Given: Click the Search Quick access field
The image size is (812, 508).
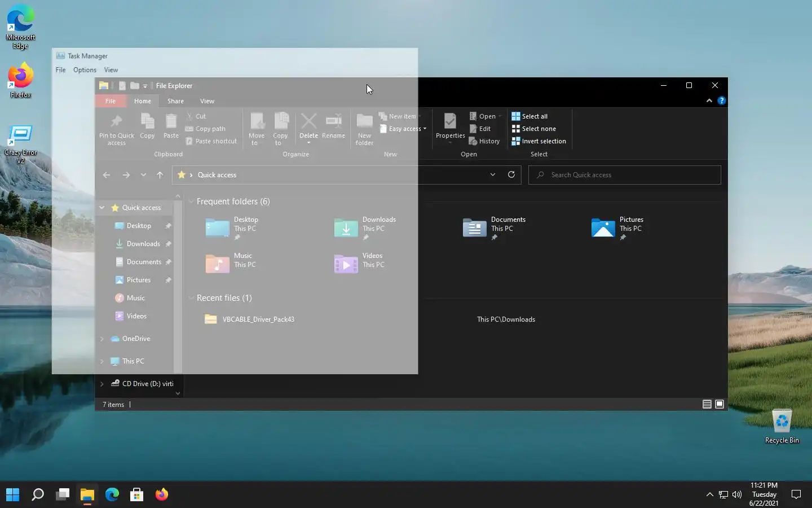Looking at the screenshot, I should click(x=625, y=175).
